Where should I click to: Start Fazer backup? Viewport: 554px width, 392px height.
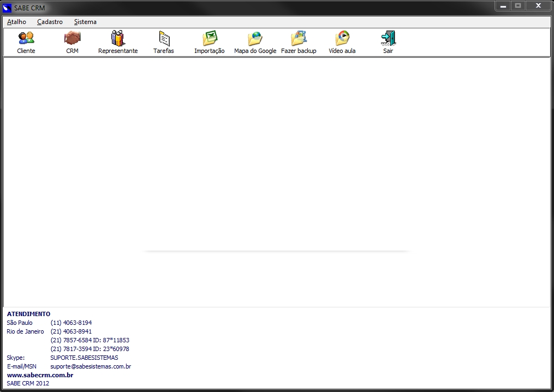click(x=299, y=41)
